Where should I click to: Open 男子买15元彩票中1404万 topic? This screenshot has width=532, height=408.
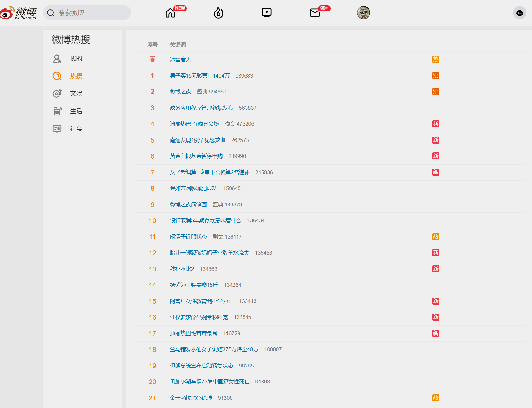[x=200, y=76]
